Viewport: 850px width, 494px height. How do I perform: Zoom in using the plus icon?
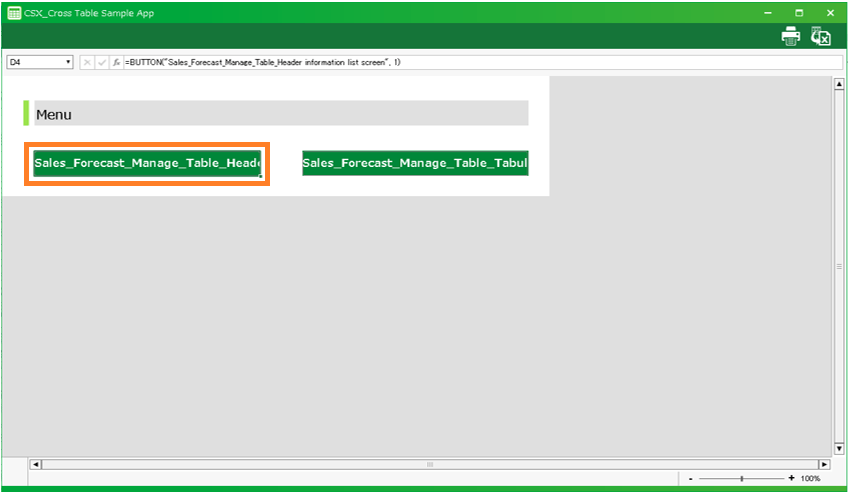pos(791,479)
